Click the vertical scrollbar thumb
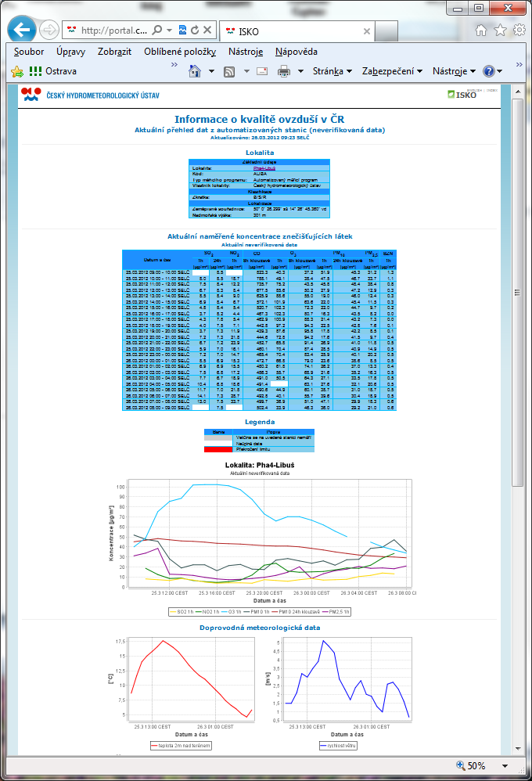532x781 pixels. (518, 293)
